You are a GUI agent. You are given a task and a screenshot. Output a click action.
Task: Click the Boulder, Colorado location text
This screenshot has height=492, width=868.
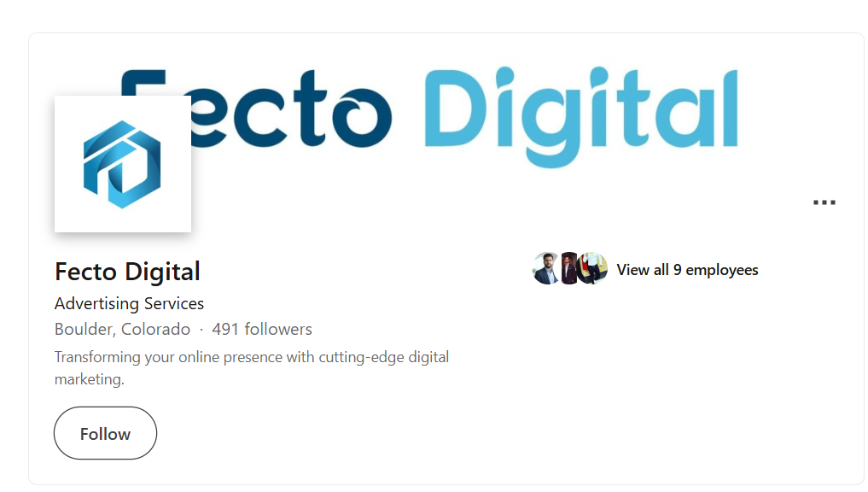(x=122, y=329)
